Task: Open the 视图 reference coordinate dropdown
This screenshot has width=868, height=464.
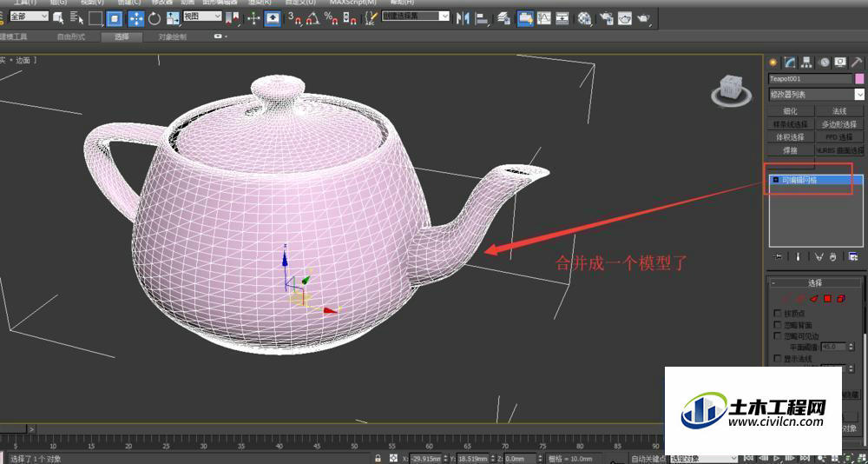Action: (x=202, y=17)
